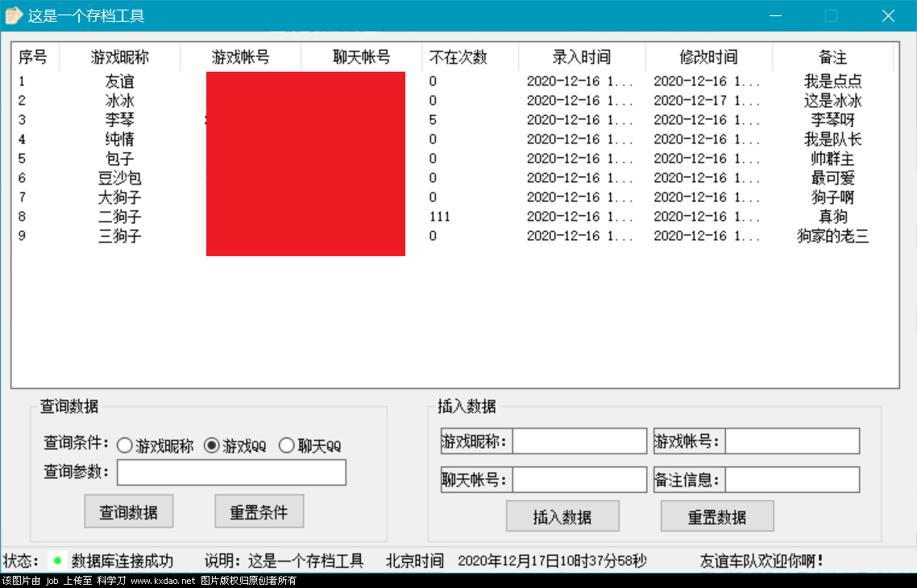Click the remark 狗家的老三
917x588 pixels.
(x=832, y=235)
